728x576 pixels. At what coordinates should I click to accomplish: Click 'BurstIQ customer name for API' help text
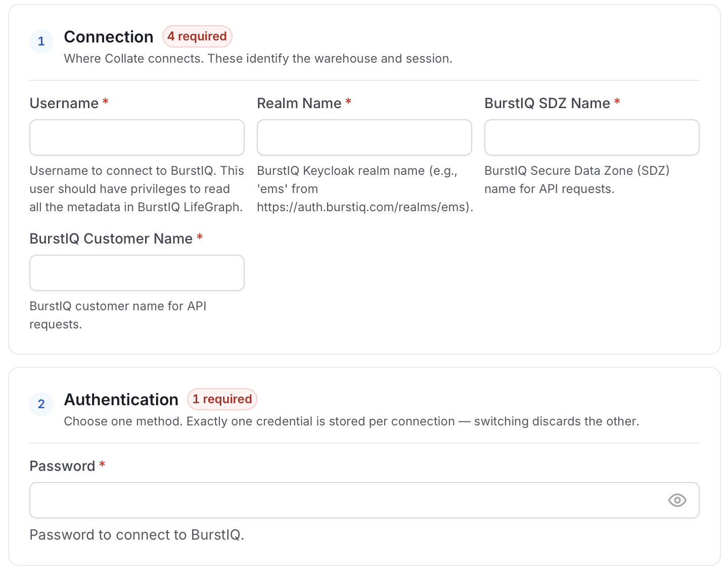pyautogui.click(x=118, y=315)
